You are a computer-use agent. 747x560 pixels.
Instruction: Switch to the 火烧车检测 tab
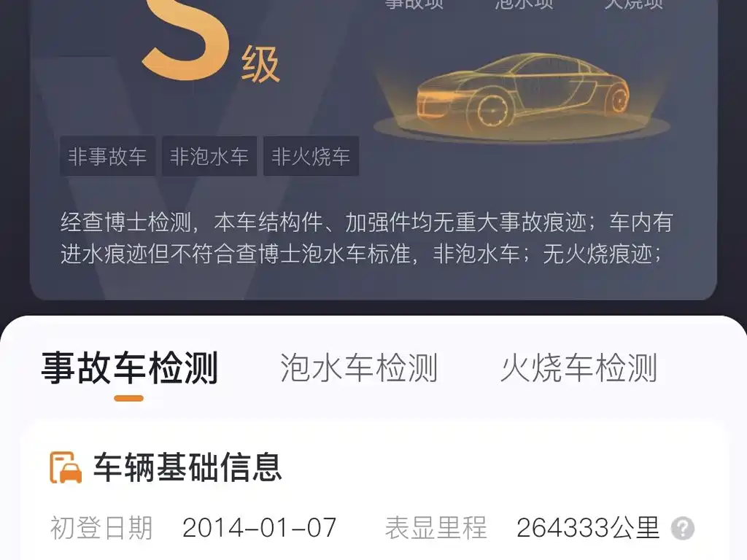tap(578, 368)
